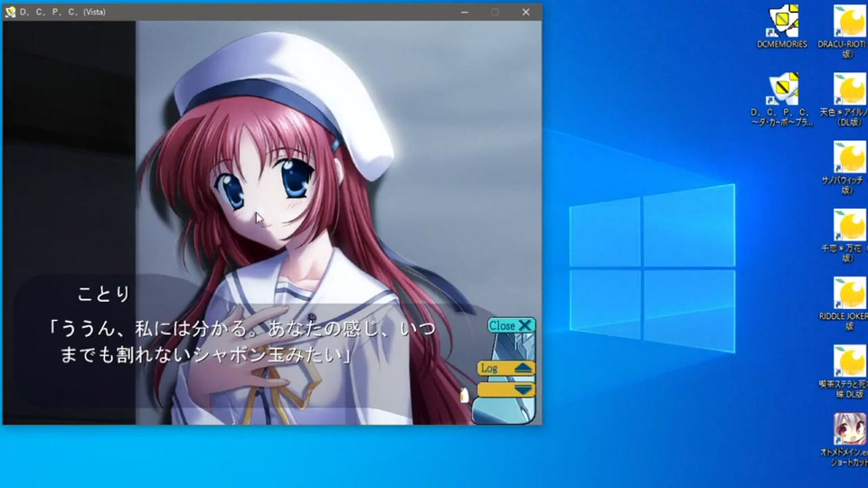
Task: Click the page-advance indicator beside the message panel
Action: tap(464, 395)
